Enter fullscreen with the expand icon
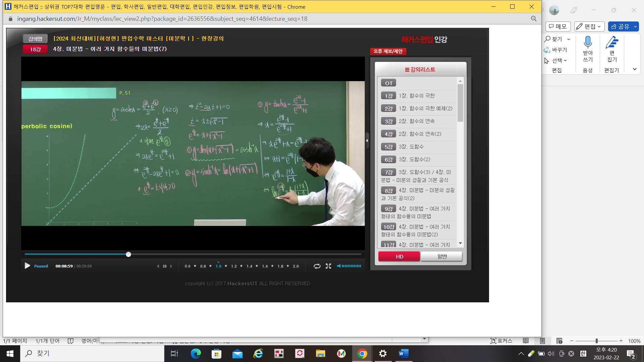The image size is (644, 362). (328, 266)
